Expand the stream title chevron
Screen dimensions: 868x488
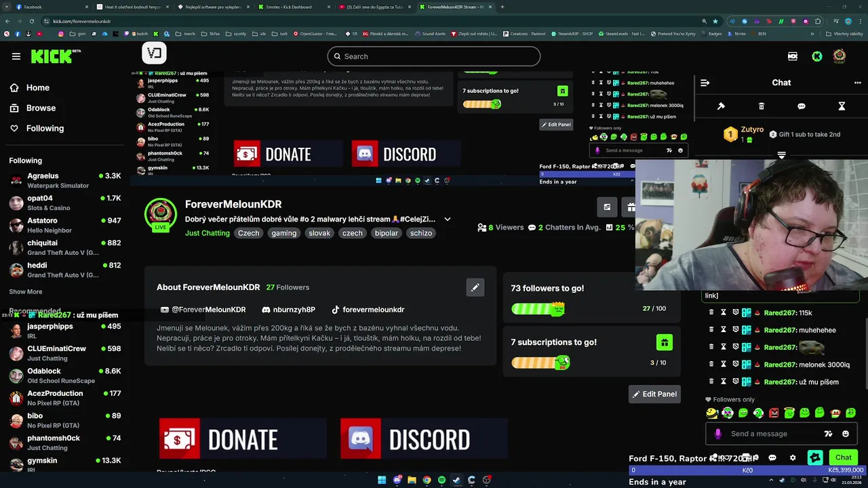[x=448, y=219]
